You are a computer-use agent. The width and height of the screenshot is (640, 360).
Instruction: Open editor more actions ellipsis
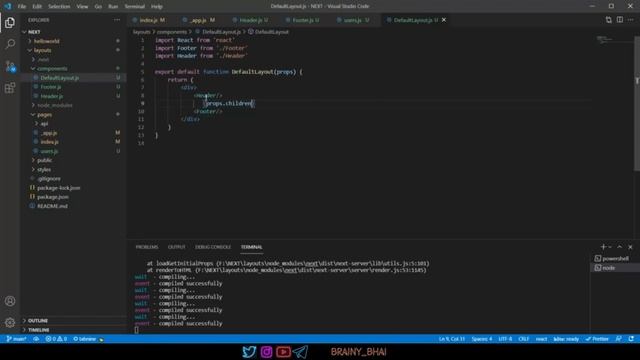click(x=631, y=20)
